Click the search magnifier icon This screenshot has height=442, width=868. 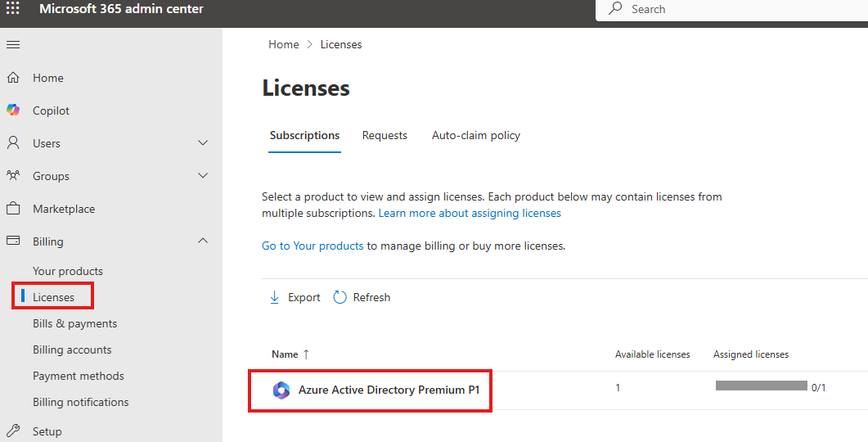tap(615, 8)
